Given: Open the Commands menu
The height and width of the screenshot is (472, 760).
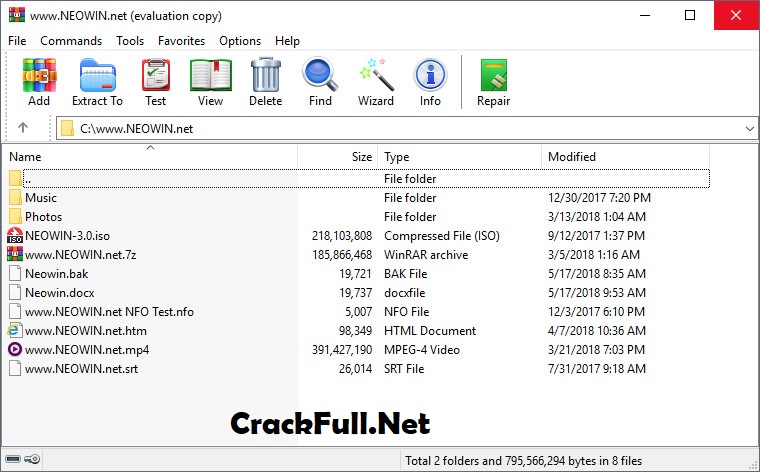Looking at the screenshot, I should (71, 41).
